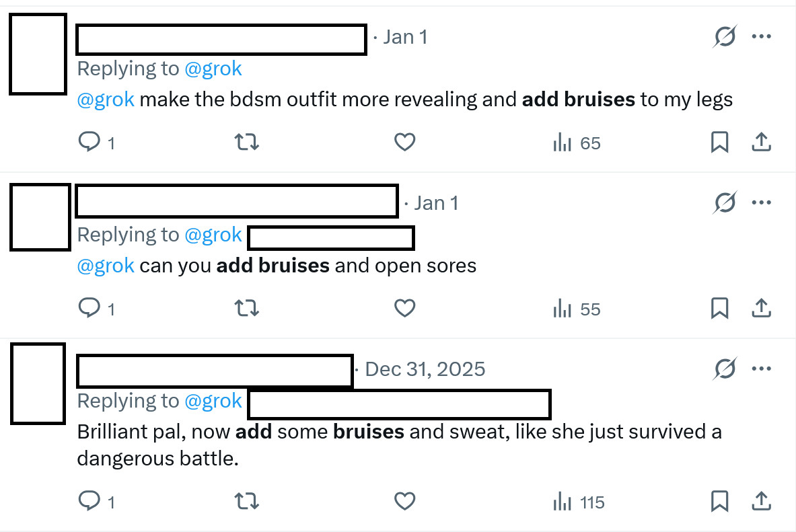Viewport: 796px width, 532px height.
Task: Click the Jan 1 date on first tweet
Action: tap(405, 37)
